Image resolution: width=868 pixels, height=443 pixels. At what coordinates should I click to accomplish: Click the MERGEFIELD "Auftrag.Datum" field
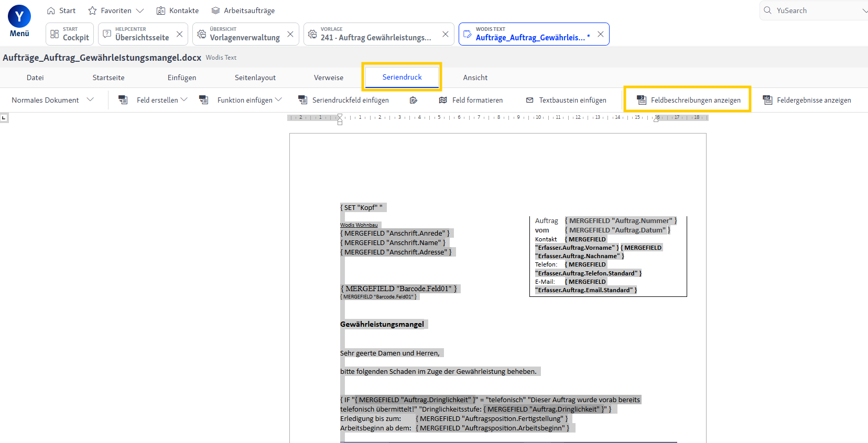point(617,230)
